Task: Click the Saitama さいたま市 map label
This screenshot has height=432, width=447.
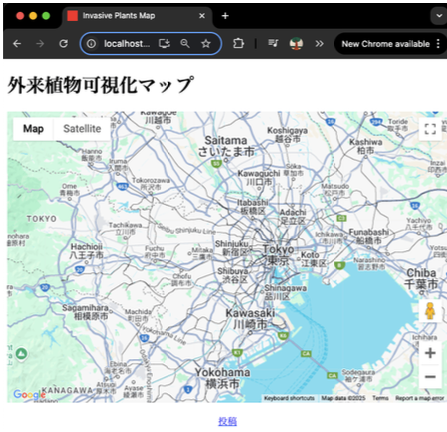Action: click(226, 146)
